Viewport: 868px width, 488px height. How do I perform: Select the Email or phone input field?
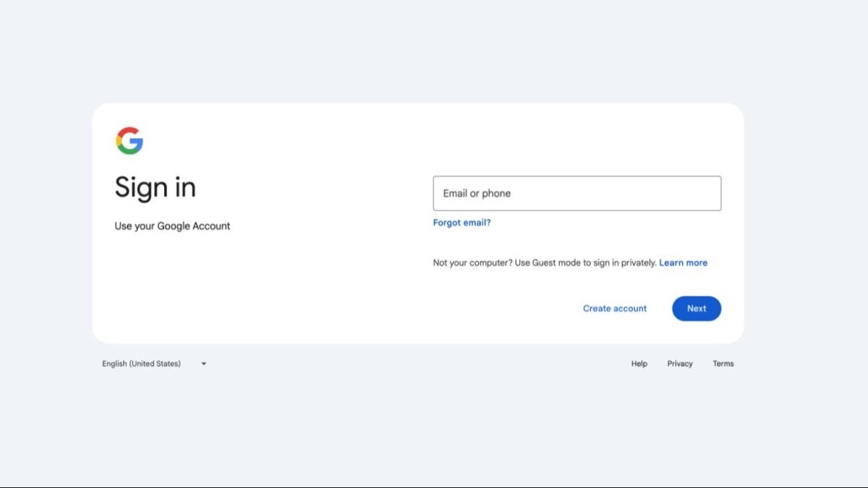pos(576,193)
